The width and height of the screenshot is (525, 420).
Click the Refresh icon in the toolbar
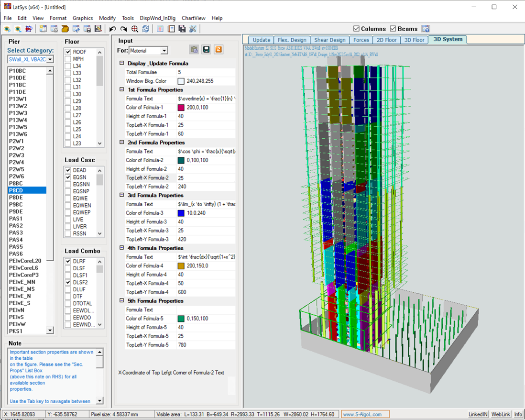tap(146, 29)
